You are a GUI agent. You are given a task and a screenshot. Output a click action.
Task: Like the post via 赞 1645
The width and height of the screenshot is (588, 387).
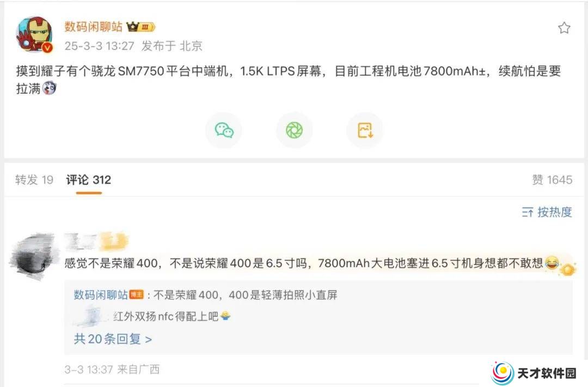552,180
